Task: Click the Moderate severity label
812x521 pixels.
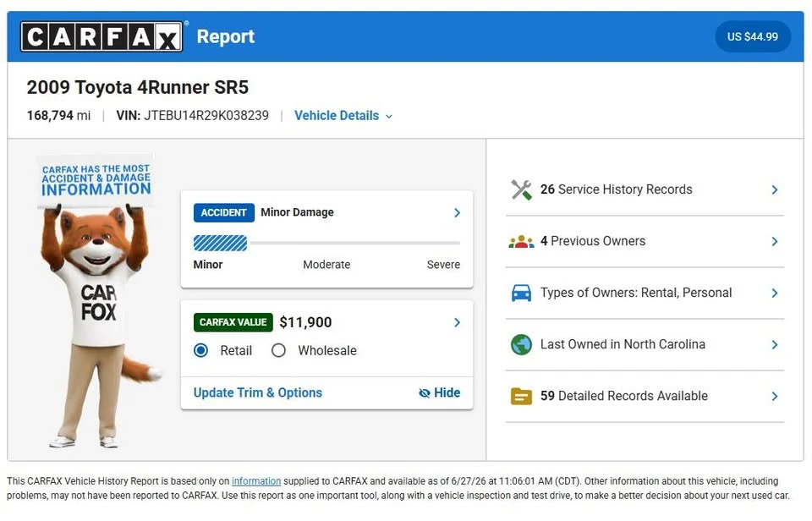Action: click(326, 265)
